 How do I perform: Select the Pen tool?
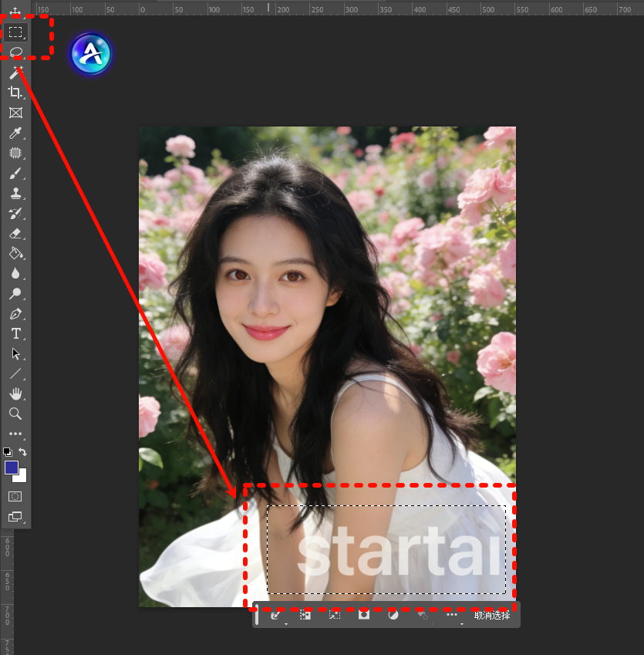tap(15, 314)
